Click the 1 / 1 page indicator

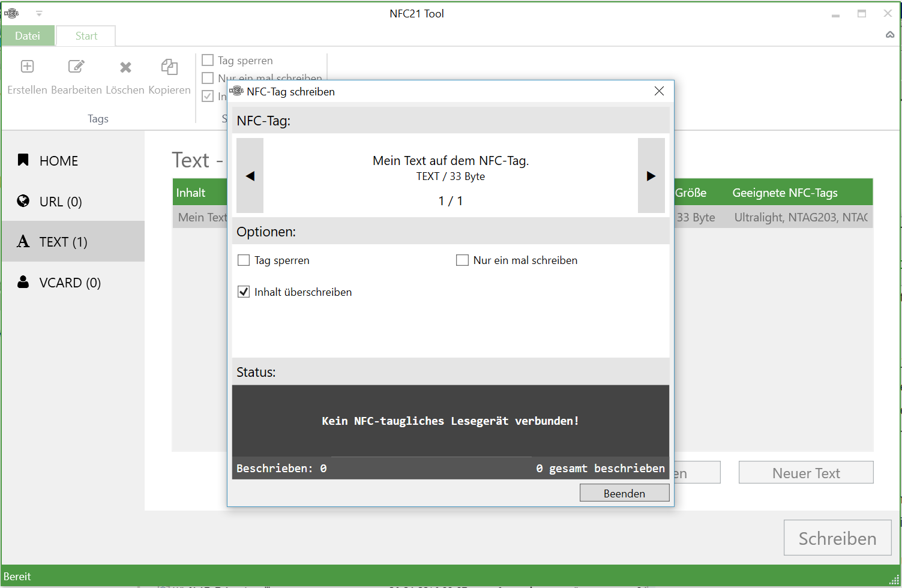click(451, 201)
